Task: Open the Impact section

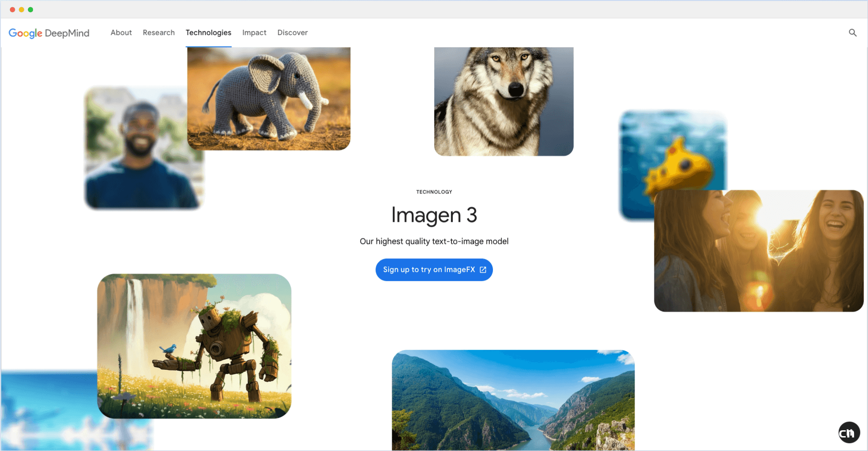Action: 254,32
